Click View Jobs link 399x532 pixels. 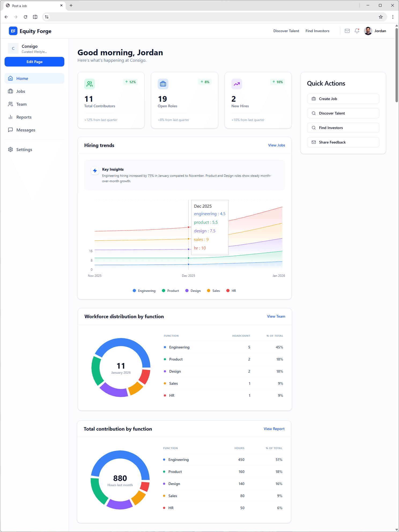click(x=276, y=145)
